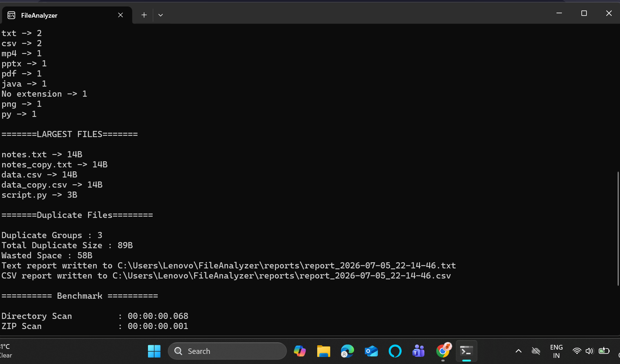The width and height of the screenshot is (620, 364).
Task: Click the terminal icon in the FileAnalyzer tab
Action: (x=12, y=15)
